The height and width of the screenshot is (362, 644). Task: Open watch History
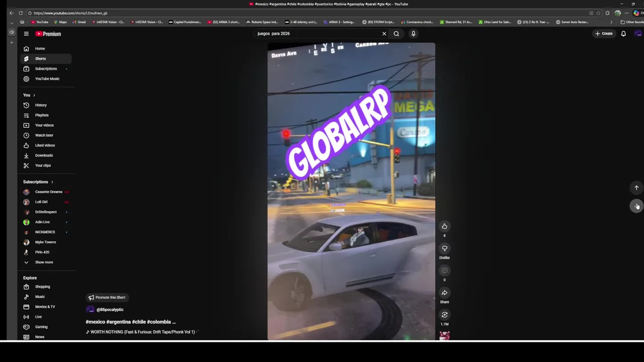coord(46,105)
